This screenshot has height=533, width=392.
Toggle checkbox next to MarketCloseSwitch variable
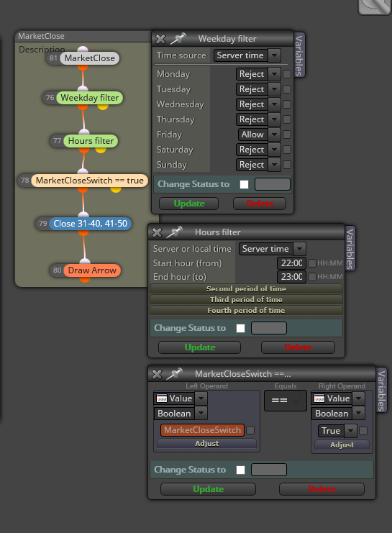point(250,430)
